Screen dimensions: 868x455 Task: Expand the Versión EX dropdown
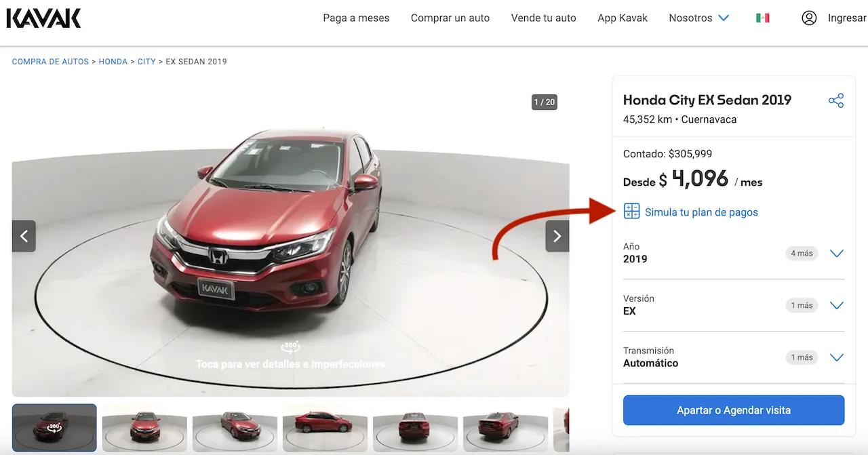[836, 305]
